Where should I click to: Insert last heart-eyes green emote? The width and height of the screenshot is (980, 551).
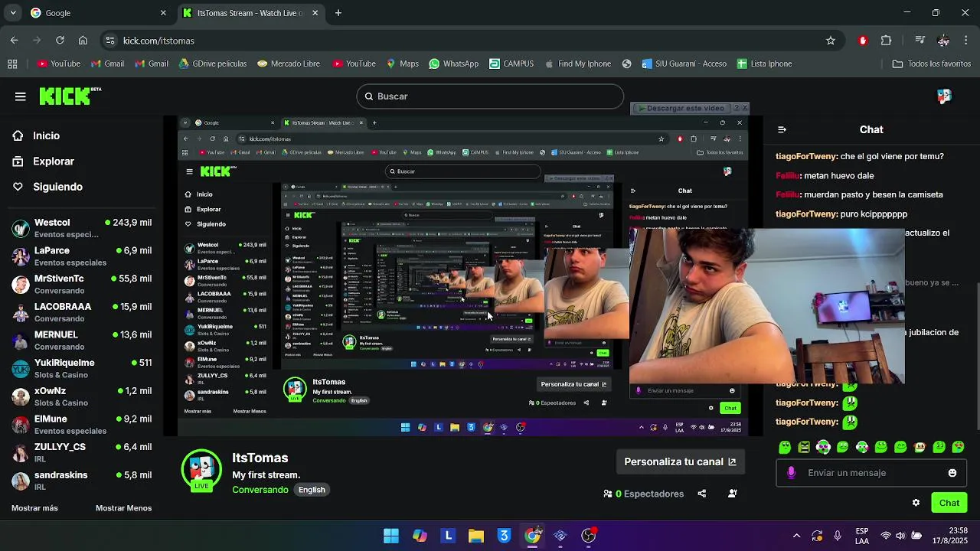click(958, 447)
